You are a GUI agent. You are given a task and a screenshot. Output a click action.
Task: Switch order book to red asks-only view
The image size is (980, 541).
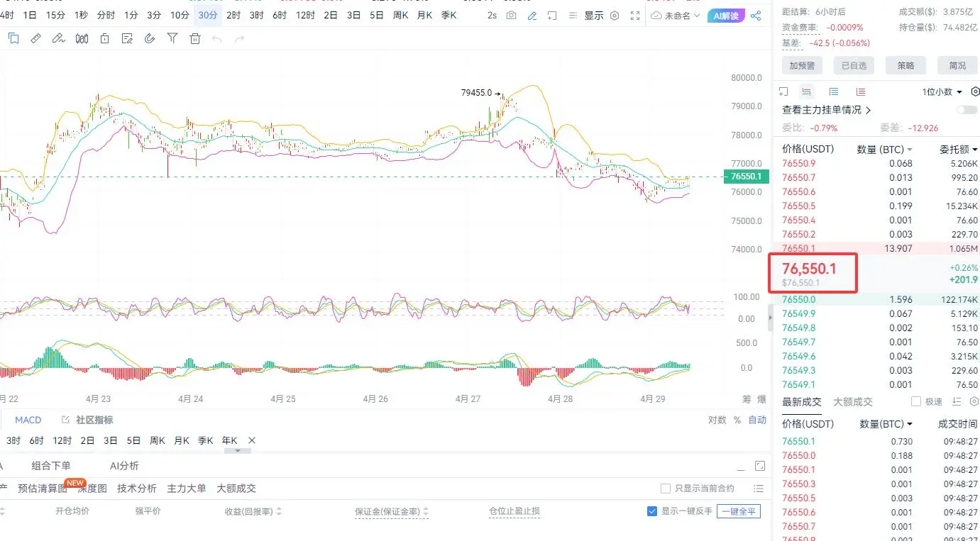[861, 91]
